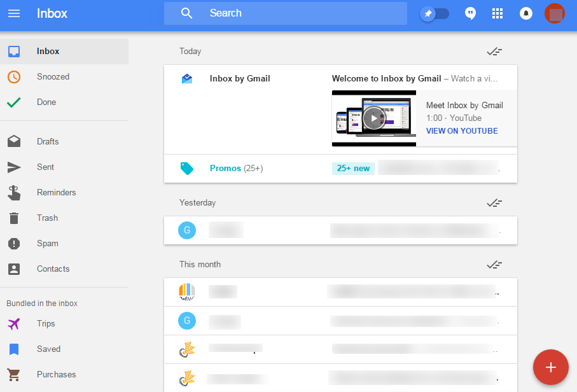Open the Snoozed folder

click(53, 77)
